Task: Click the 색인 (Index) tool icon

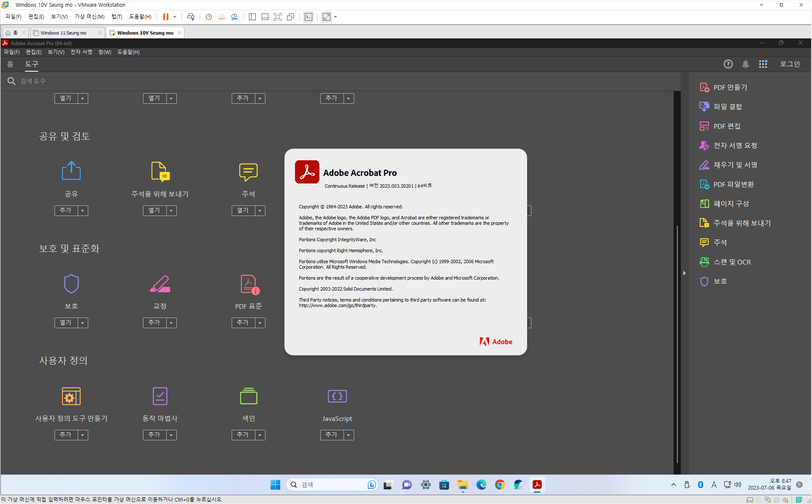Action: pyautogui.click(x=248, y=396)
